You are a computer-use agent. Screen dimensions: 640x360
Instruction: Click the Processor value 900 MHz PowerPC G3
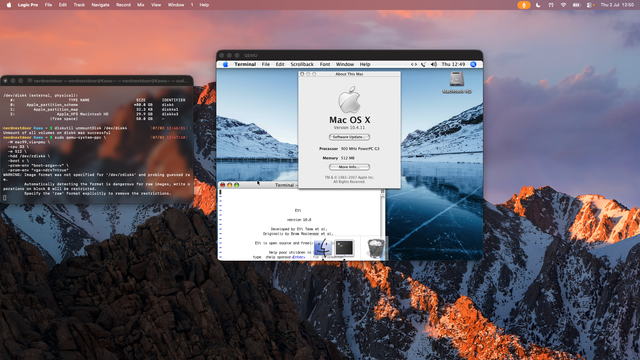(x=360, y=149)
